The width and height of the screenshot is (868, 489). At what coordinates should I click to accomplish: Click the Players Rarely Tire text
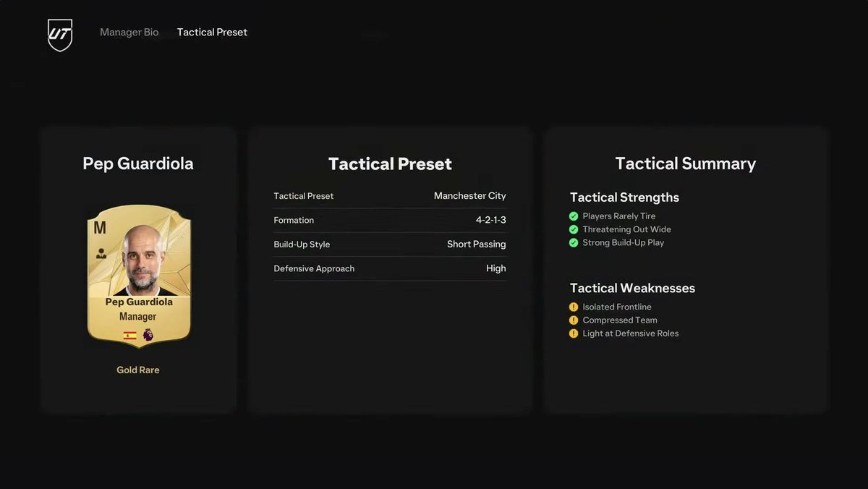[x=619, y=216]
